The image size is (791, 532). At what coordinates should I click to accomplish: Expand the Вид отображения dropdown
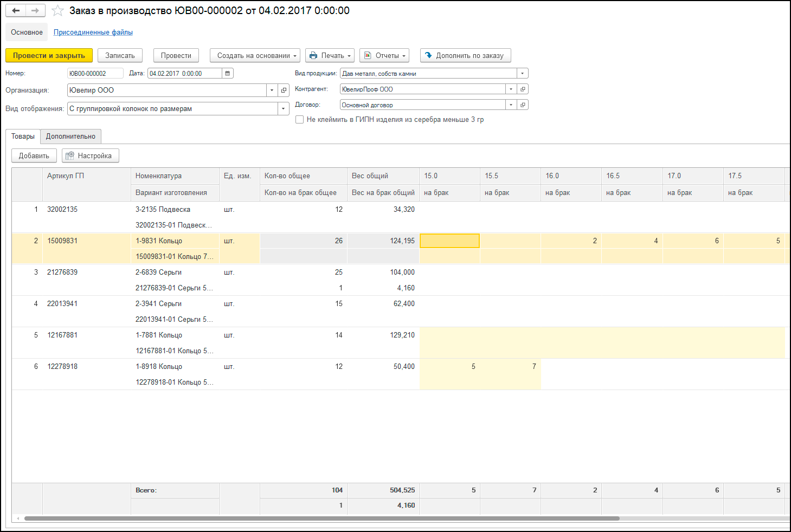tap(283, 109)
